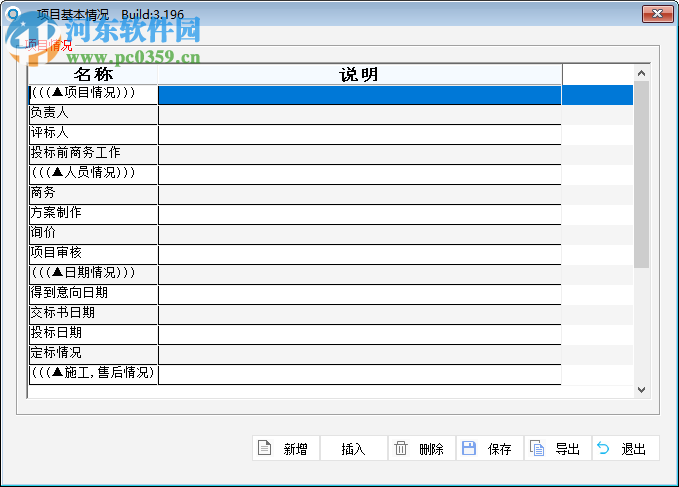Click the 新增 button label

[x=295, y=449]
